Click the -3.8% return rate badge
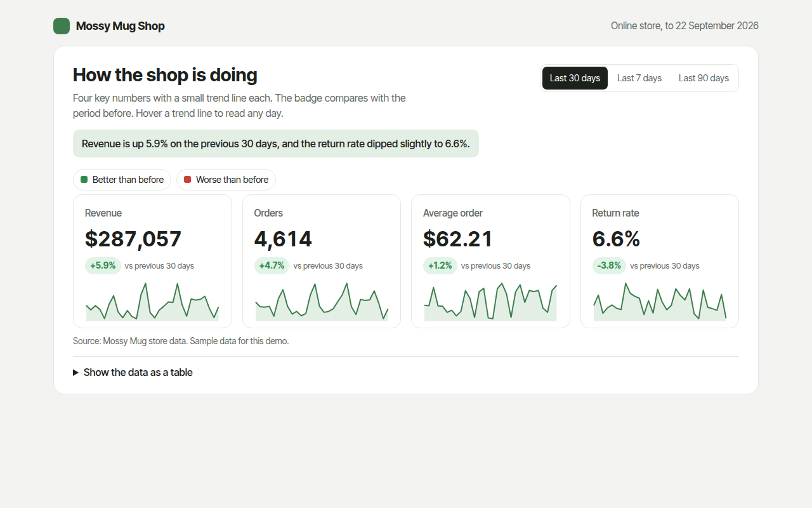The width and height of the screenshot is (812, 508). (609, 265)
